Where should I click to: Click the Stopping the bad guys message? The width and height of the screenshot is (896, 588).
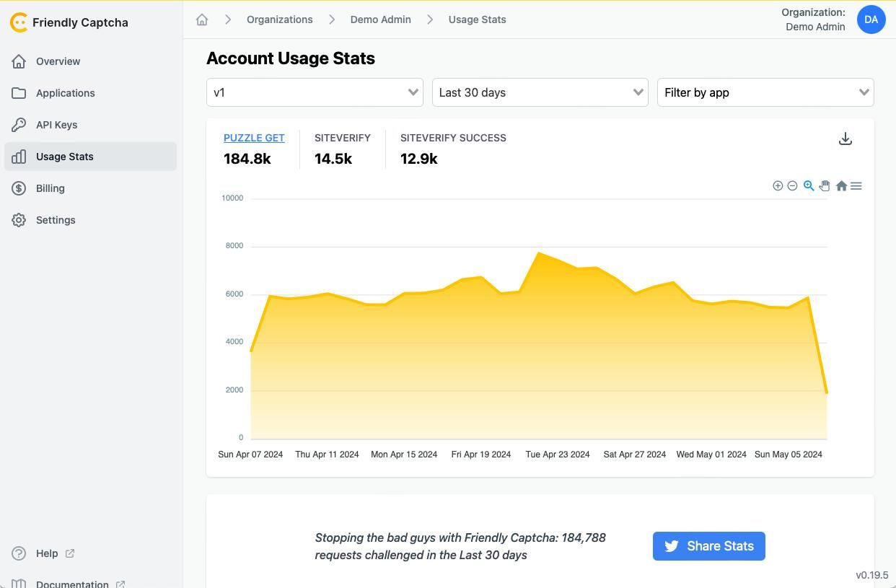(460, 546)
